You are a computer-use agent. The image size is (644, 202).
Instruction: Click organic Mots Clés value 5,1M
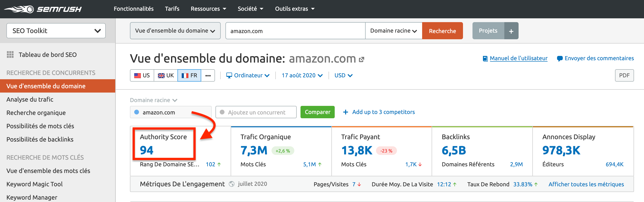(310, 164)
